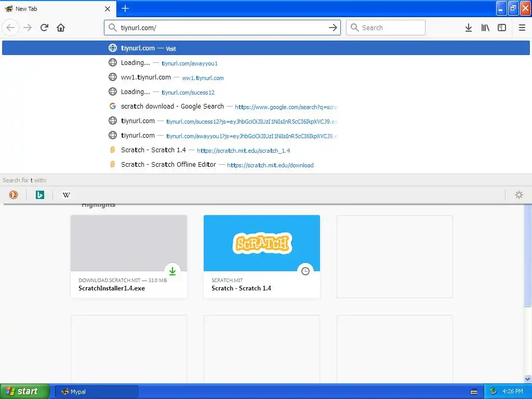The height and width of the screenshot is (399, 532).
Task: Search with Bing engine icon
Action: pyautogui.click(x=40, y=195)
